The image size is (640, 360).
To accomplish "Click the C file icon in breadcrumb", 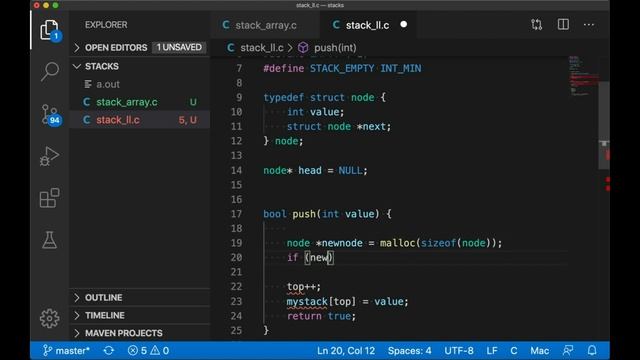I will (231, 48).
